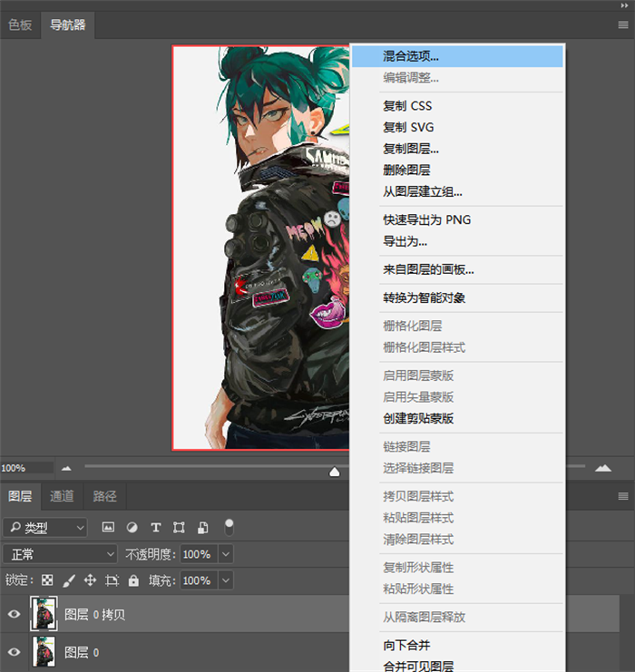
Task: Select the 图层 0 layer name
Action: 82,652
